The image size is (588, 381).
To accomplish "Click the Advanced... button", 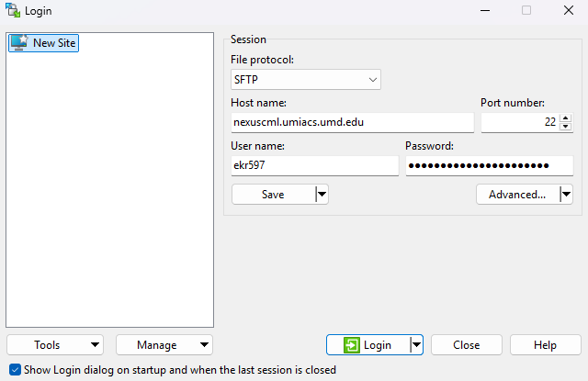I will (517, 194).
